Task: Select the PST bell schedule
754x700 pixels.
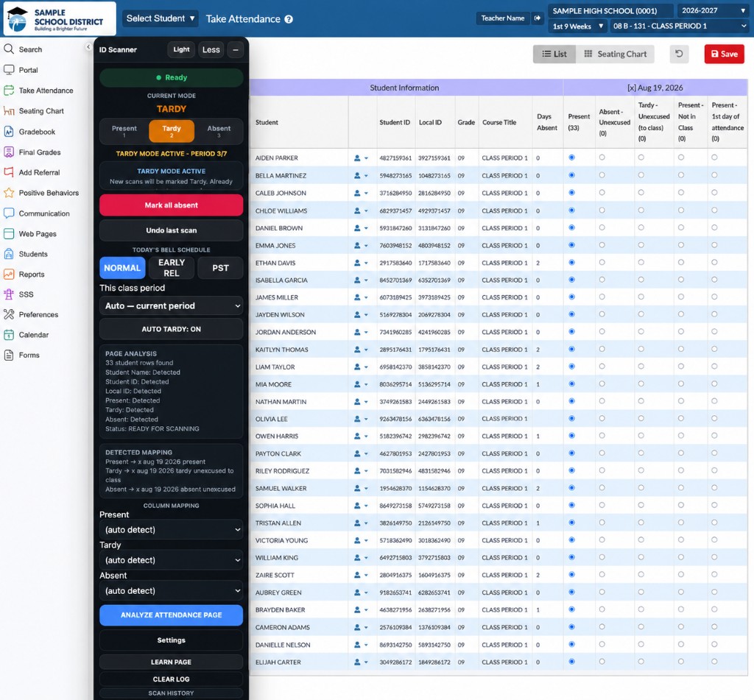Action: [220, 268]
